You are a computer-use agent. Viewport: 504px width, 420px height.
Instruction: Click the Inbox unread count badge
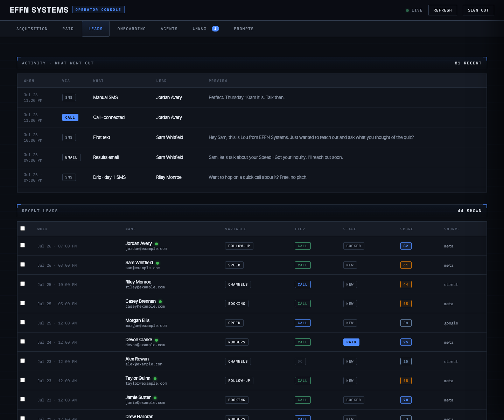[215, 29]
